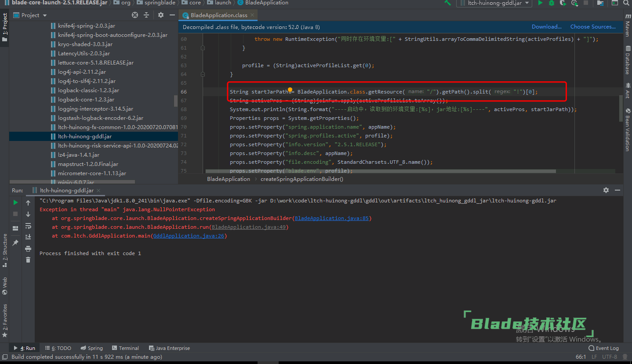Collapse all in the Project panel
This screenshot has width=632, height=364.
coord(146,15)
